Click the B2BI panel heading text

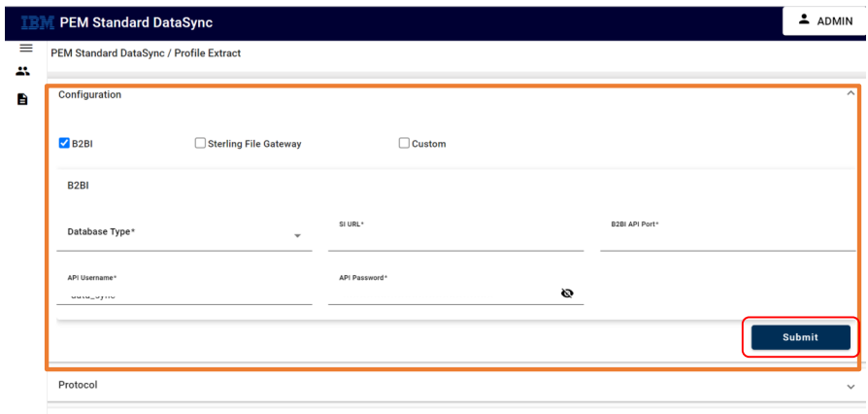(78, 186)
